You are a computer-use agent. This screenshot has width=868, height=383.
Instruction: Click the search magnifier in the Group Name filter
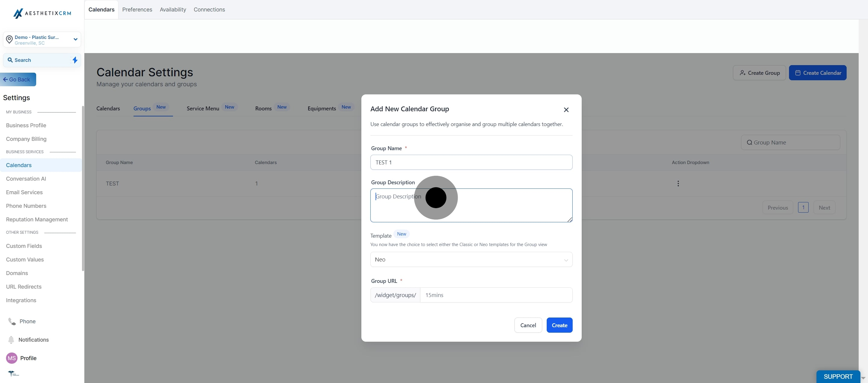pos(749,143)
